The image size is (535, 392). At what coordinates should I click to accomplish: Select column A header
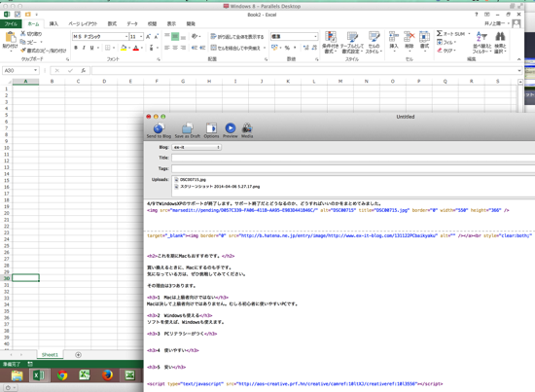point(25,82)
